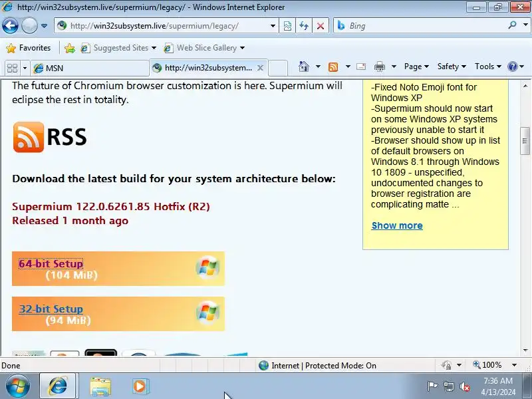Image resolution: width=532 pixels, height=399 pixels.
Task: Click the site icon in the address bar
Action: click(61, 25)
